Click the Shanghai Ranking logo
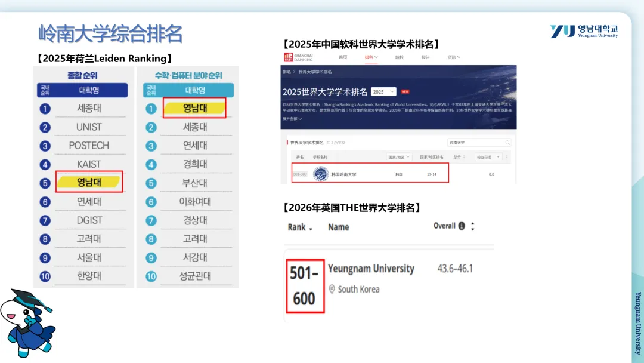644x363 pixels. point(298,57)
